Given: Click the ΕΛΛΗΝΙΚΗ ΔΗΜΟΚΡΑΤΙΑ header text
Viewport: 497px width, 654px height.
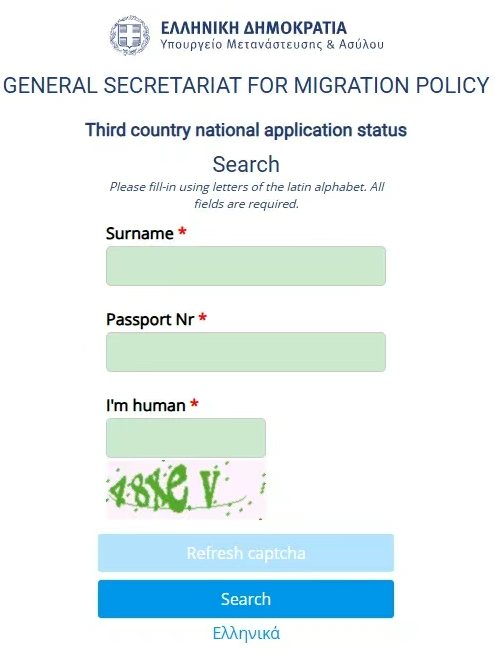Looking at the screenshot, I should (254, 28).
